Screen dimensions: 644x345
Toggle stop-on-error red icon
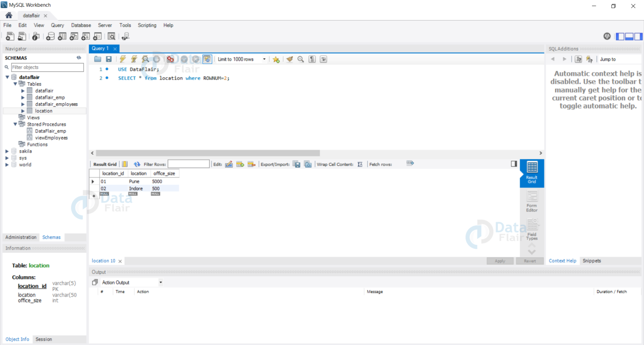(x=170, y=59)
